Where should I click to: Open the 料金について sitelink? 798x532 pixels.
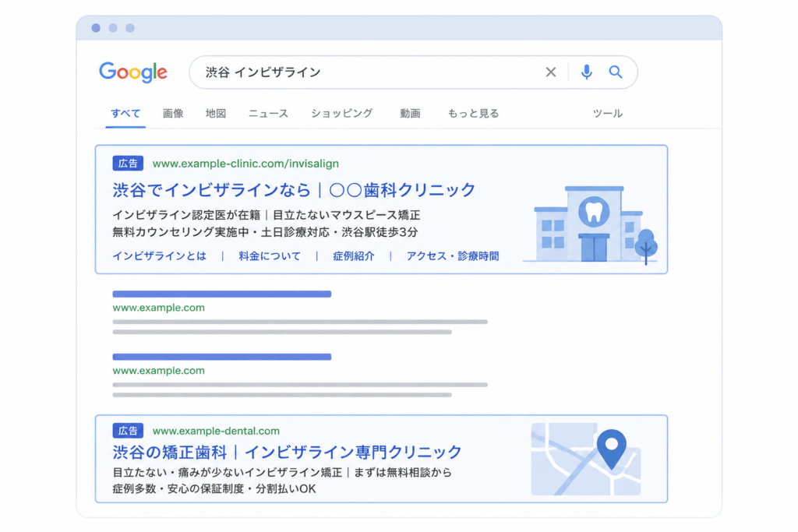(x=270, y=255)
